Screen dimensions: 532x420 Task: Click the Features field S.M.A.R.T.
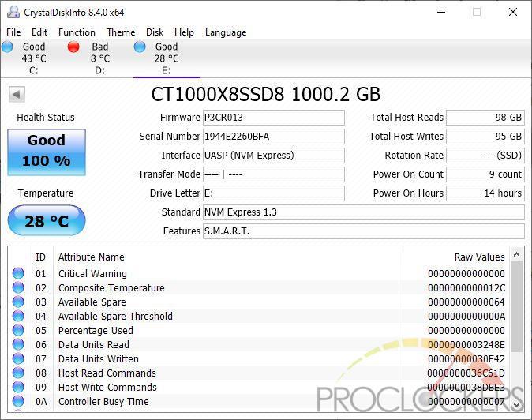tap(364, 231)
